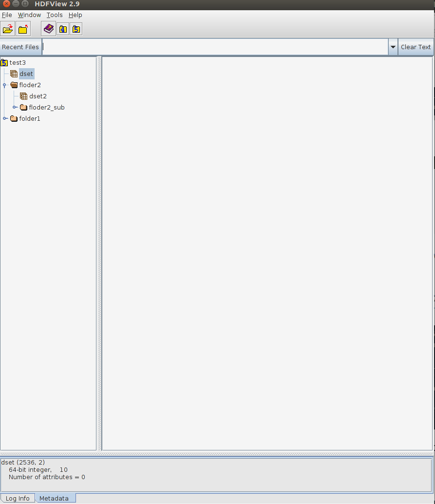Viewport: 435px width, 504px height.
Task: Expand the folder1 group node
Action: [x=5, y=119]
